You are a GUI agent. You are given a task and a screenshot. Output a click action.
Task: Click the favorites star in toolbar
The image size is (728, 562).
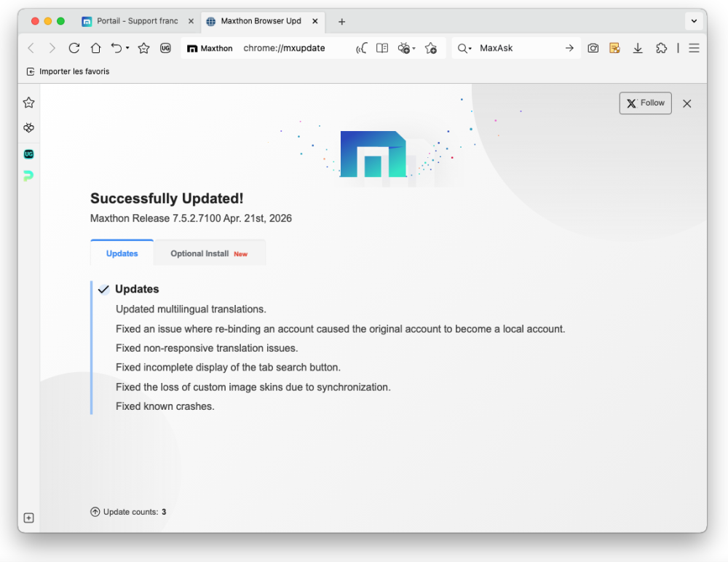tap(144, 48)
